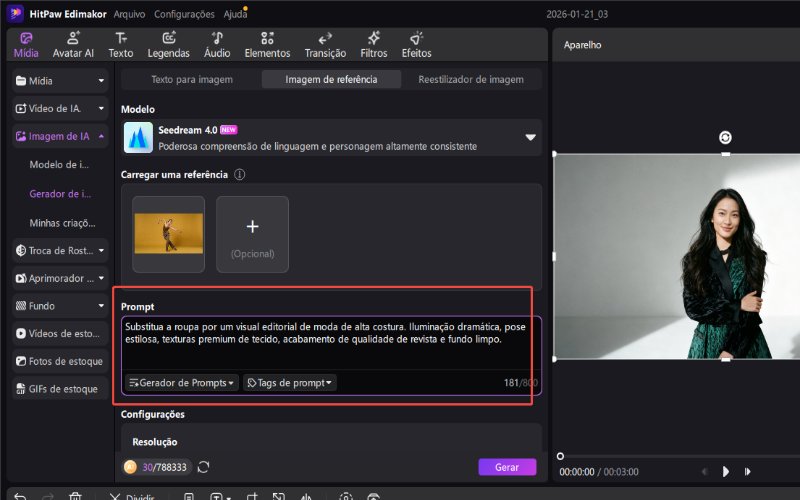
Task: Expand the Vídeo de IA section
Action: 60,108
